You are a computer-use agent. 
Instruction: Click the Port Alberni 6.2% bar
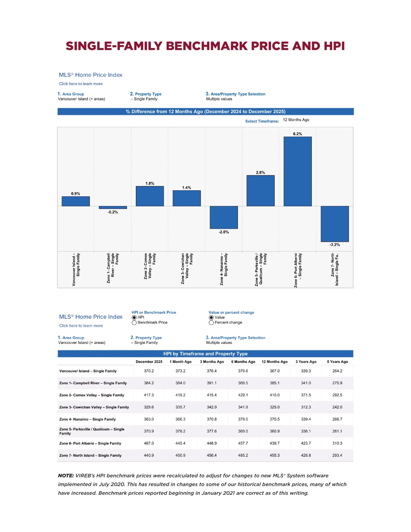click(297, 171)
